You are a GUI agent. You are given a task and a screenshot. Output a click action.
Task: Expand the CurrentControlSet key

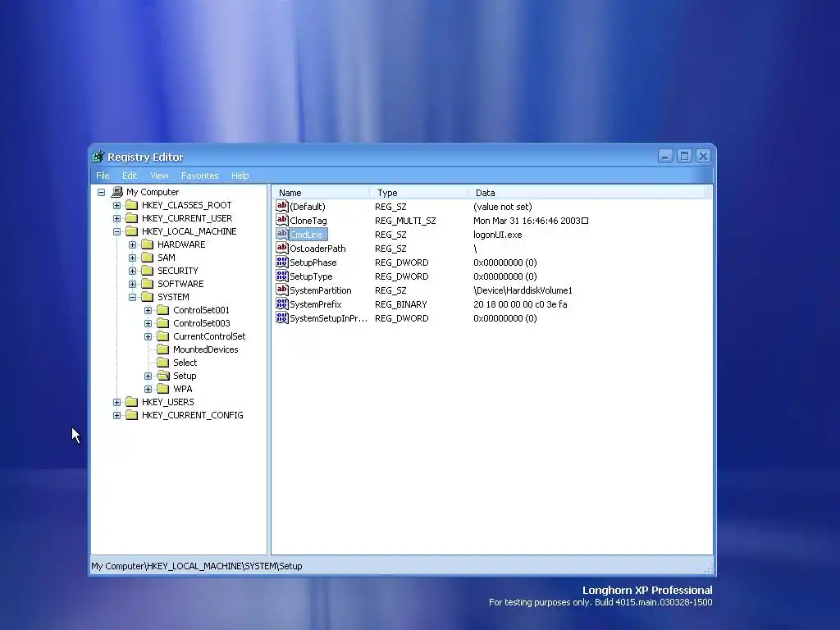(148, 336)
